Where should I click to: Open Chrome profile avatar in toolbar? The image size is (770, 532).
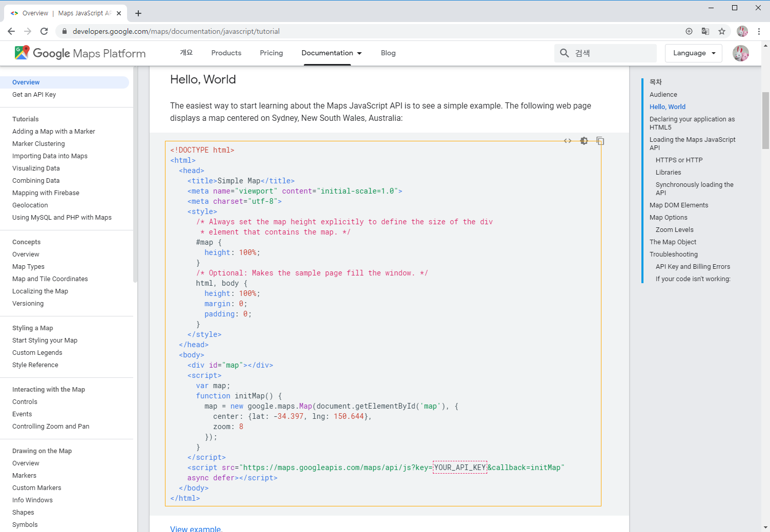pos(742,31)
